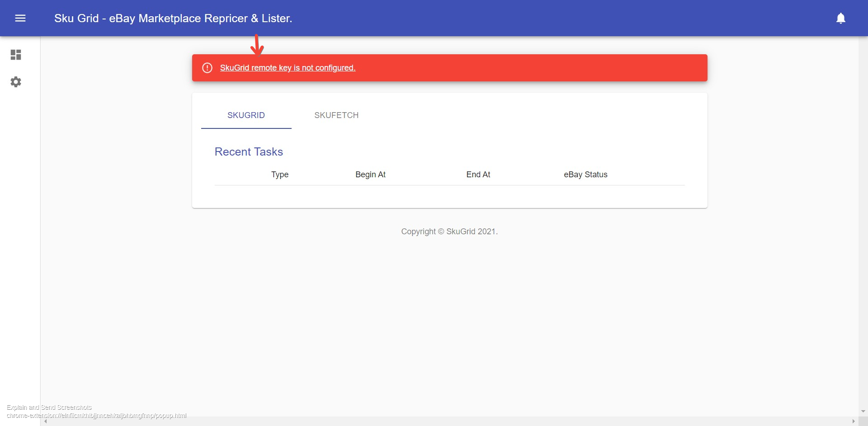Open the settings gear in the sidebar
Viewport: 868px width, 426px height.
pyautogui.click(x=16, y=82)
